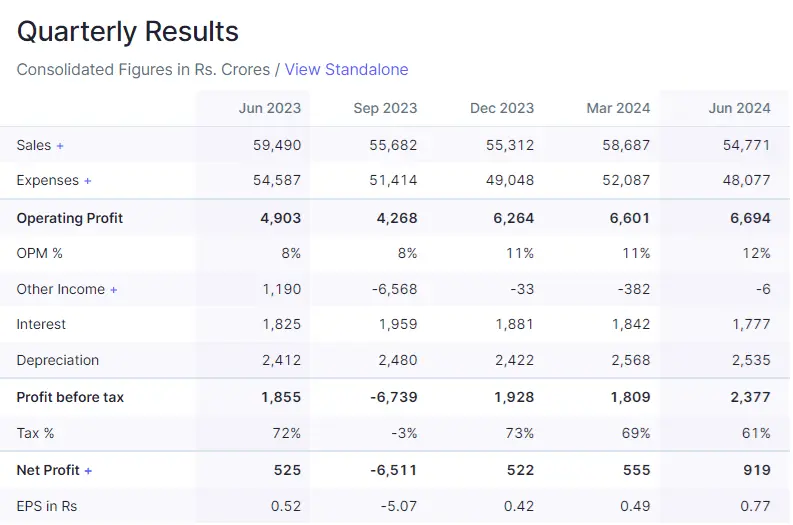Click Sep 2023 net profit value -6,511
This screenshot has width=793, height=525.
(x=394, y=470)
